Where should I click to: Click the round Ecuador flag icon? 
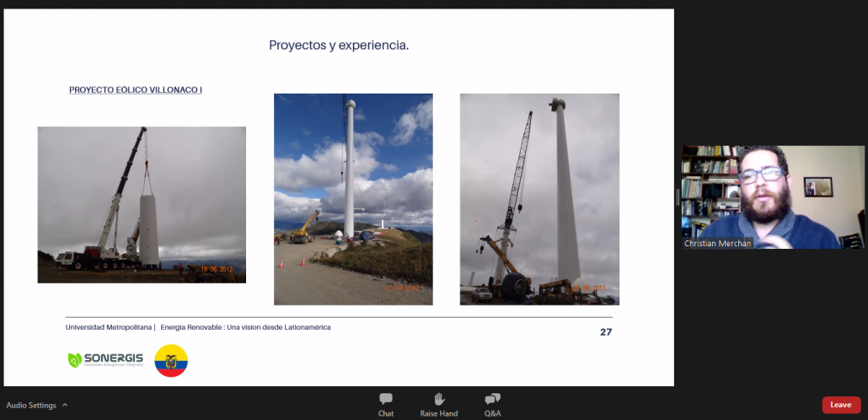[x=171, y=361]
